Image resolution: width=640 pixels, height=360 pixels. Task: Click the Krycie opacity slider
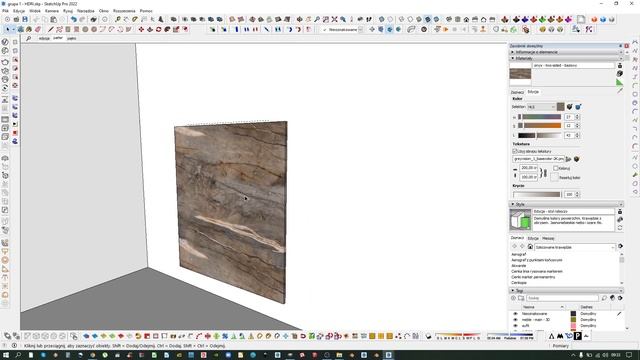pyautogui.click(x=537, y=195)
